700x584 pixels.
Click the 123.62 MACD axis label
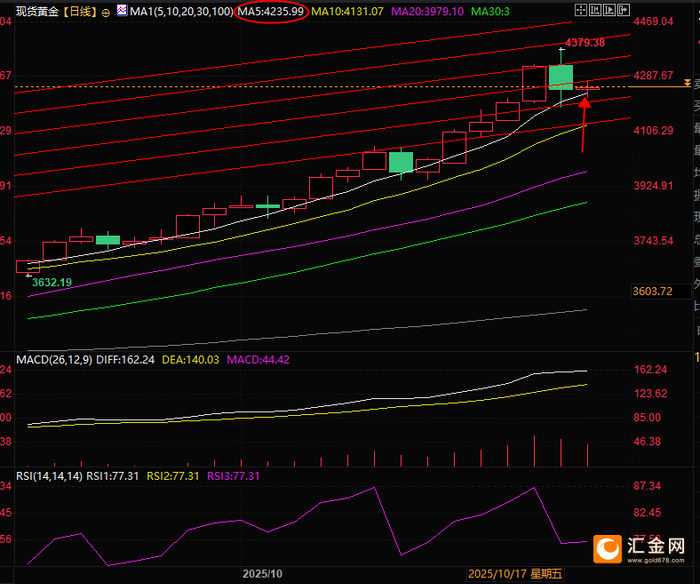click(x=650, y=393)
